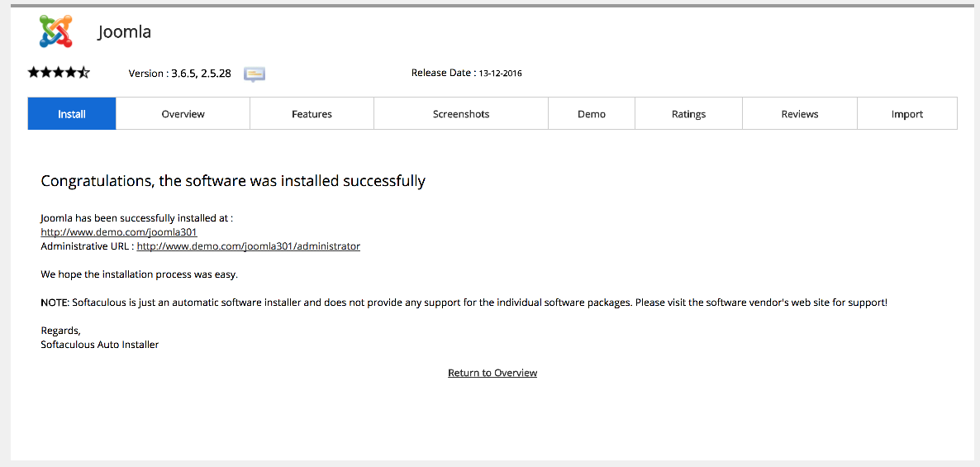Click the Softaculous Auto Installer signature
The width and height of the screenshot is (980, 467).
click(99, 345)
